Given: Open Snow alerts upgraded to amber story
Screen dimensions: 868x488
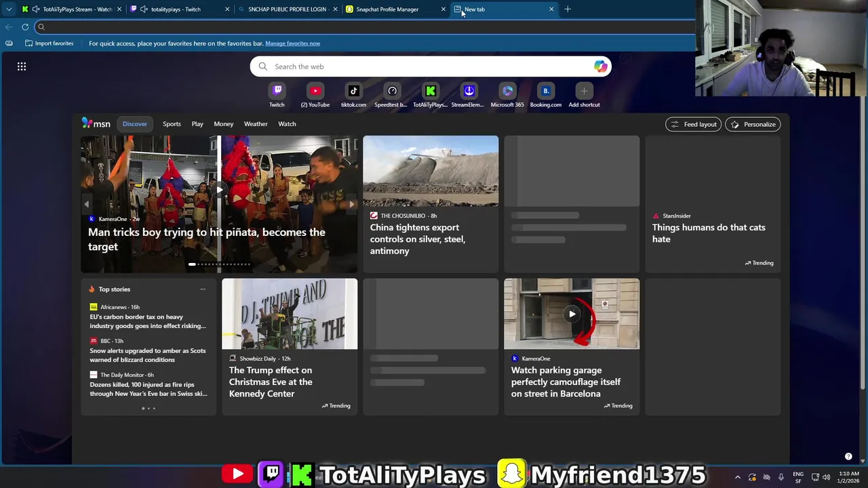Looking at the screenshot, I should pos(148,355).
